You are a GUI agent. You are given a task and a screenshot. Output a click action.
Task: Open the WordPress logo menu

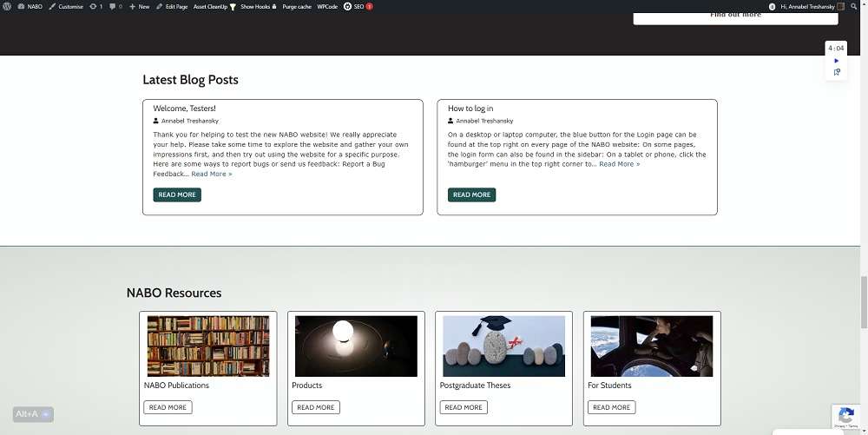point(7,7)
